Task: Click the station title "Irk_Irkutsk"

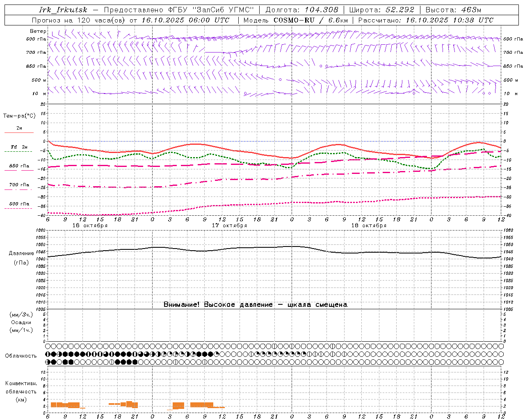Action: [x=63, y=10]
